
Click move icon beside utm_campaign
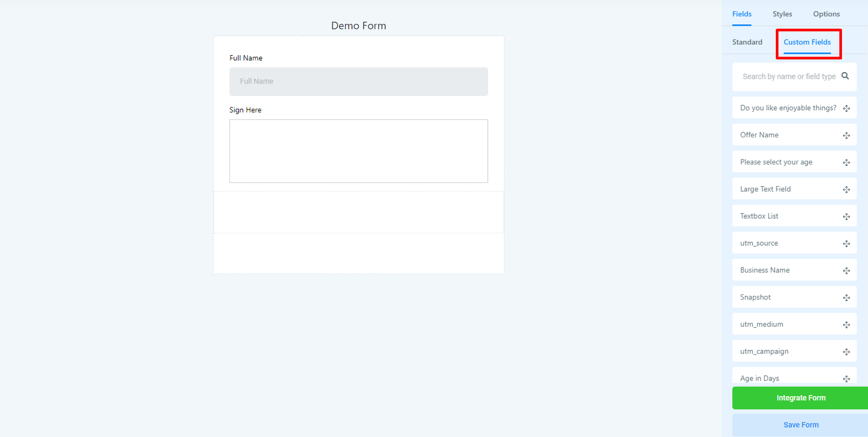(x=846, y=352)
